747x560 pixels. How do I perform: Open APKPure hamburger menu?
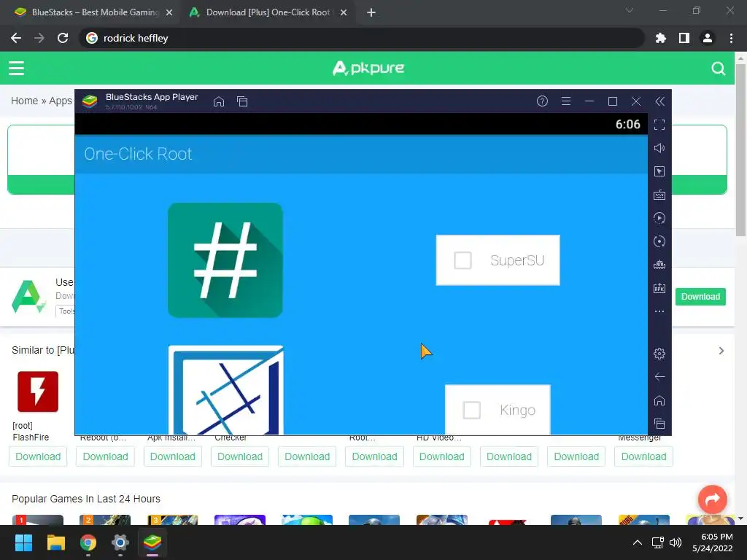(x=16, y=68)
